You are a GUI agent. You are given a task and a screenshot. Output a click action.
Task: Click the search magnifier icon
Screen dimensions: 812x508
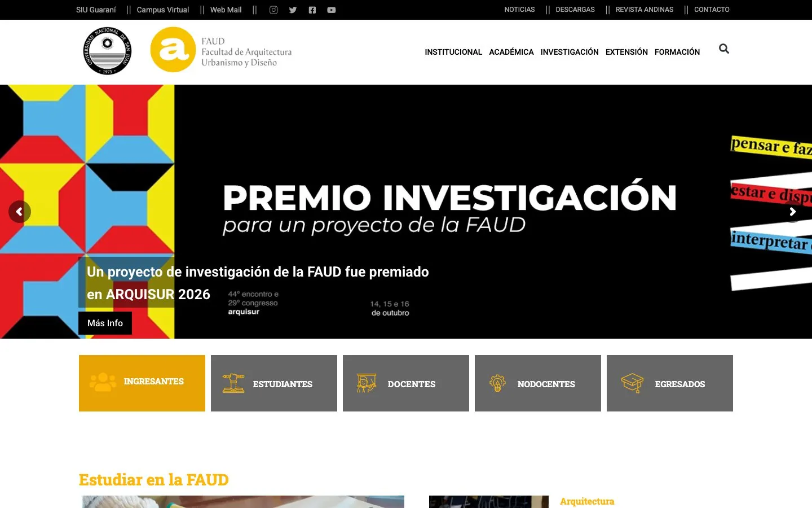coord(724,49)
